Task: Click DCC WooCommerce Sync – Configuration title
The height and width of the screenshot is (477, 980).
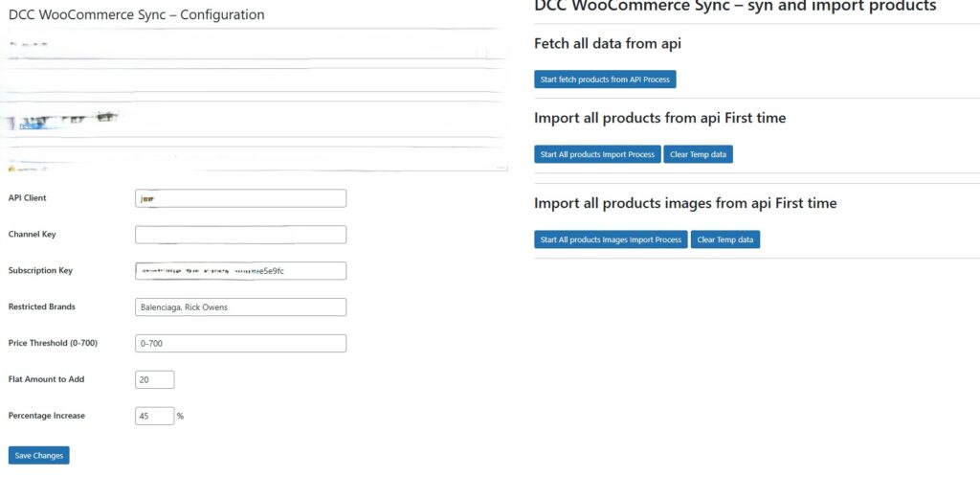Action: [136, 14]
